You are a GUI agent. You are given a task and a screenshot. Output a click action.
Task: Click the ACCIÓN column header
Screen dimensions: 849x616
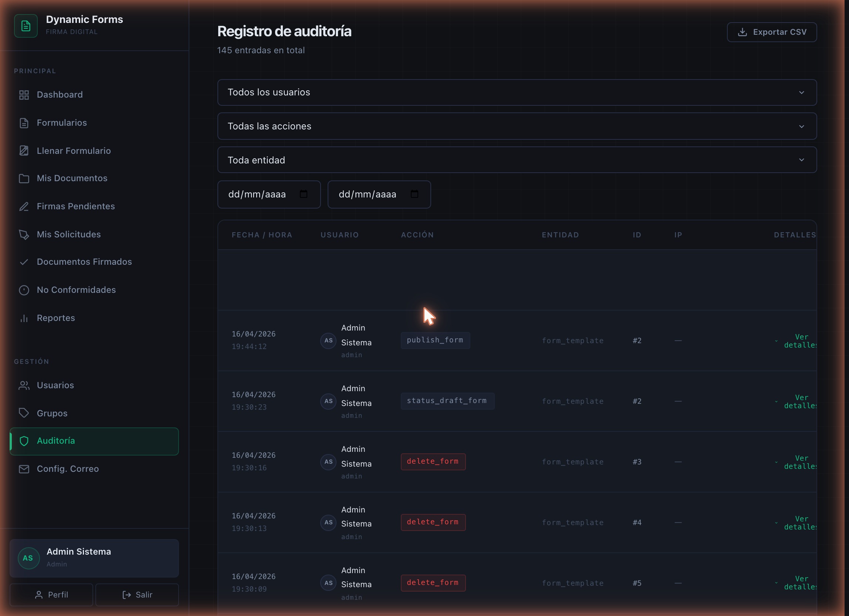(x=417, y=235)
